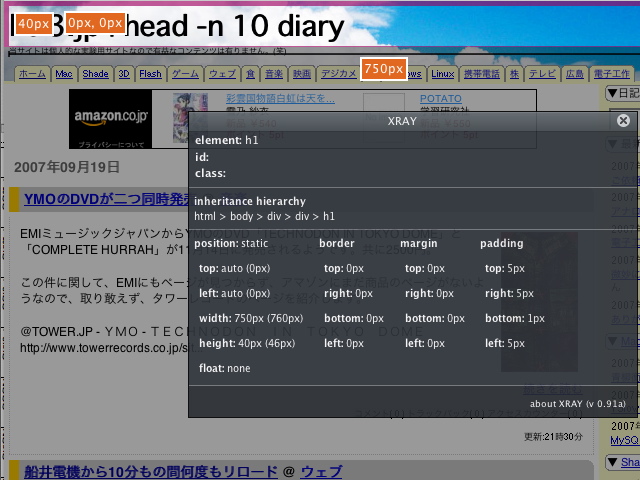Select the ホーム navigation tab

(32, 74)
